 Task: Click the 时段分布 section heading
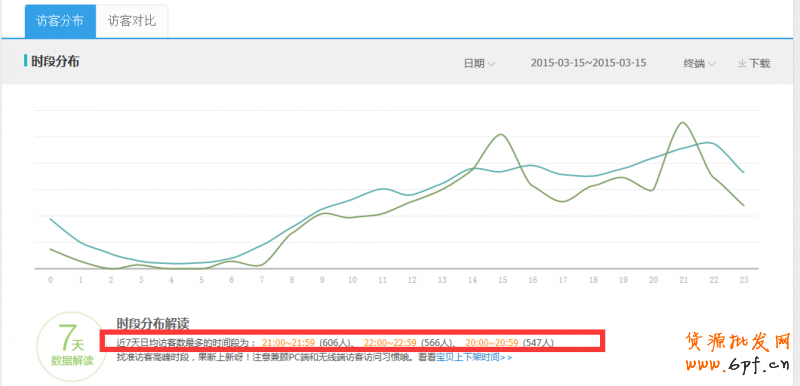coord(55,62)
